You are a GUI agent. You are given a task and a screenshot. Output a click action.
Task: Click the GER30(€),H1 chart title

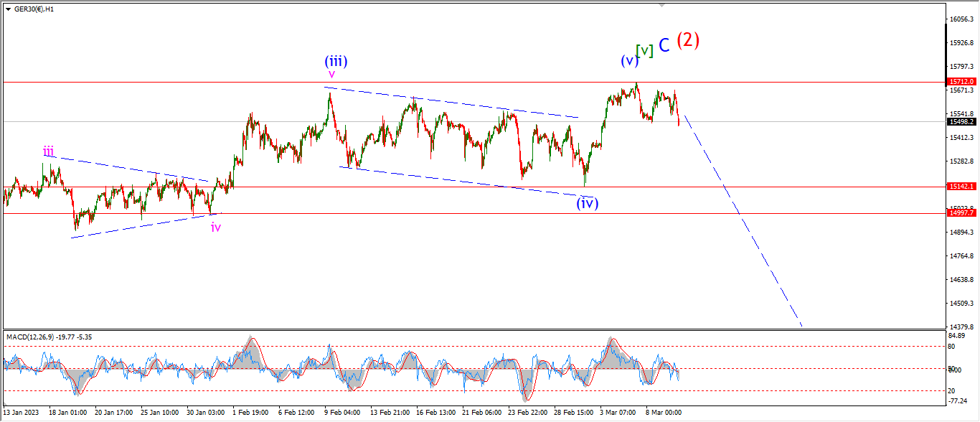point(34,9)
